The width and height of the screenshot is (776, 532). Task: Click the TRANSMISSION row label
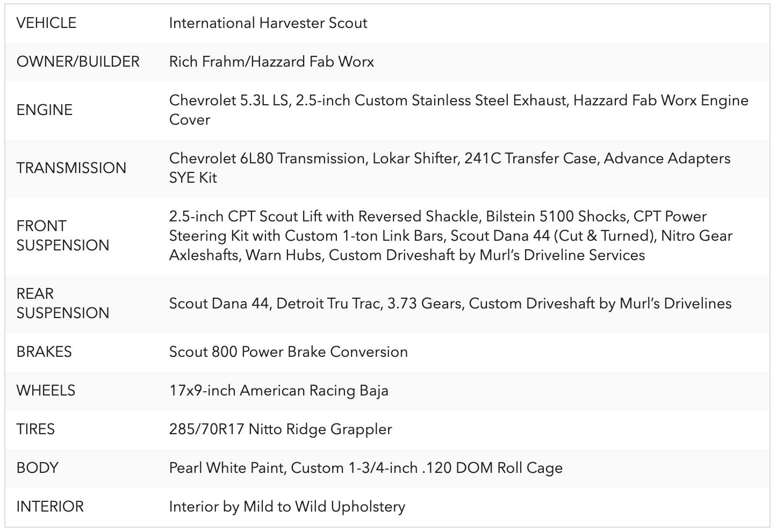click(x=71, y=168)
